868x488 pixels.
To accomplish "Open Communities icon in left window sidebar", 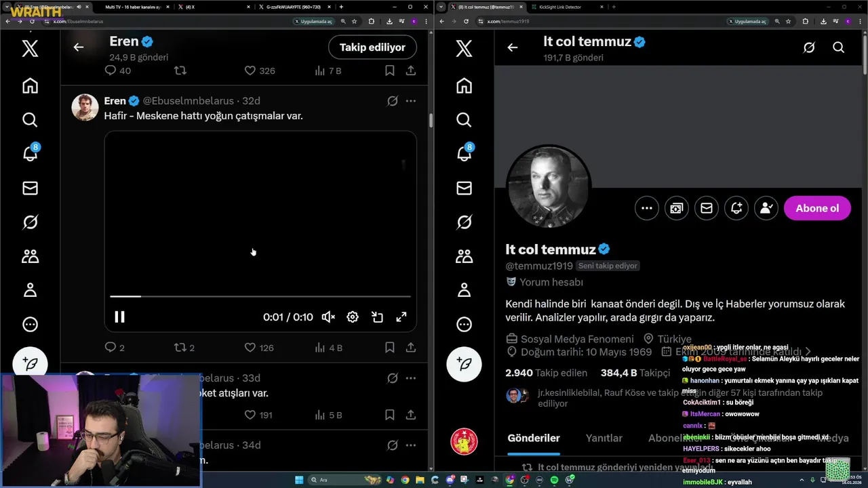I will coord(30,256).
